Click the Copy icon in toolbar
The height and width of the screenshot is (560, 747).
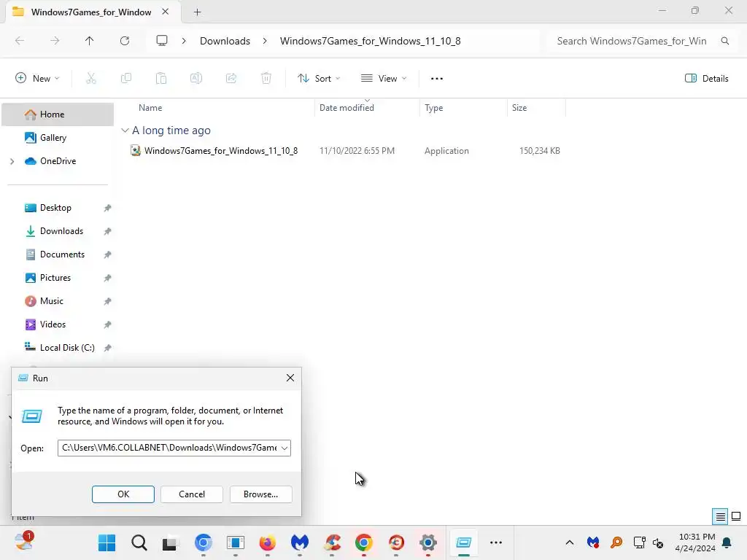126,79
